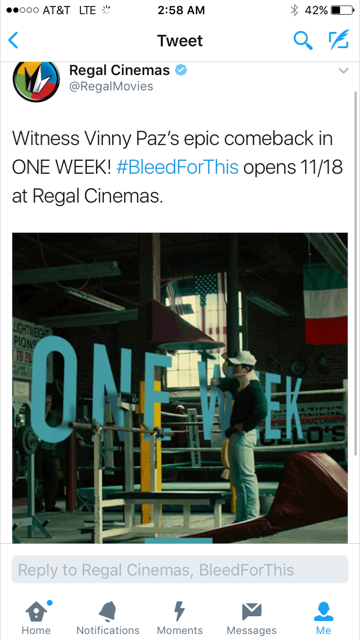Screen dimensions: 360x640
Task: Select the Me profile tab
Action: click(323, 618)
